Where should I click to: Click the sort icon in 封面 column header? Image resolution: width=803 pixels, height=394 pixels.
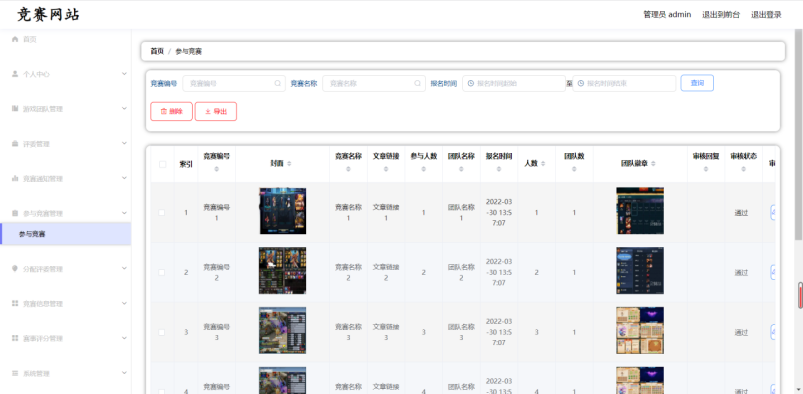point(289,164)
